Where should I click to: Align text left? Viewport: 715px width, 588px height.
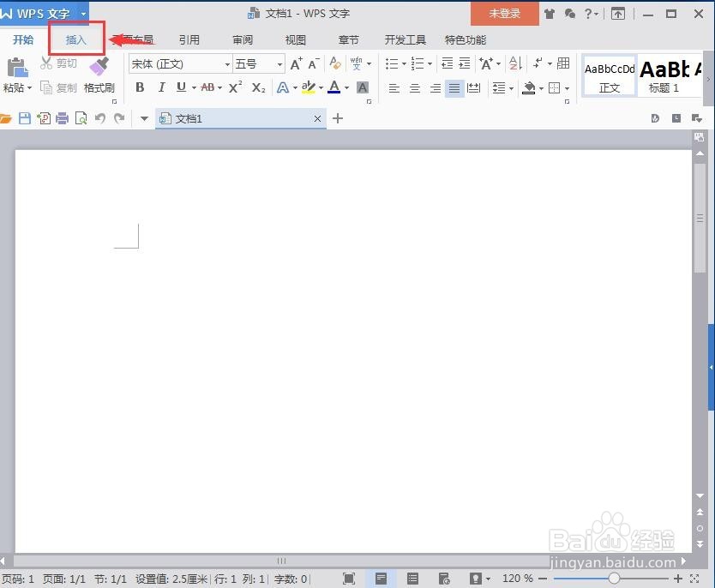(x=394, y=88)
